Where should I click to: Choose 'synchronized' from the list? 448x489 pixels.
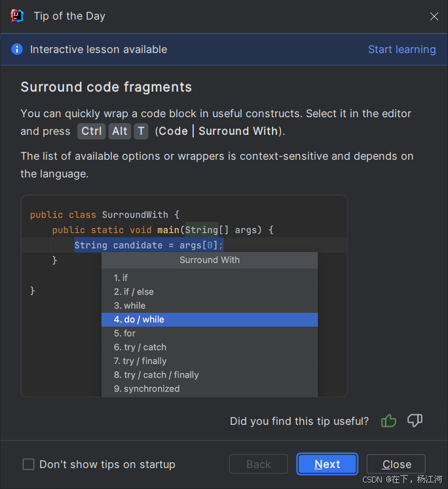(147, 389)
